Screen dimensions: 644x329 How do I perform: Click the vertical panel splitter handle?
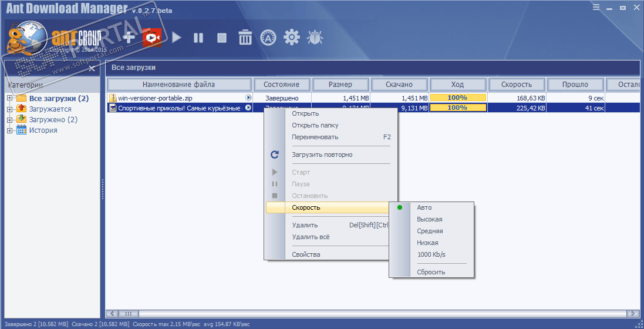(x=103, y=189)
